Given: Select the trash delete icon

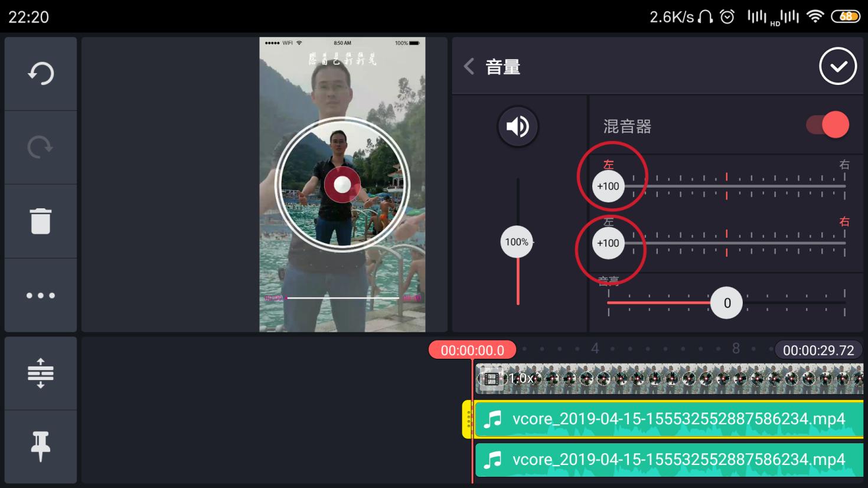Looking at the screenshot, I should [40, 221].
